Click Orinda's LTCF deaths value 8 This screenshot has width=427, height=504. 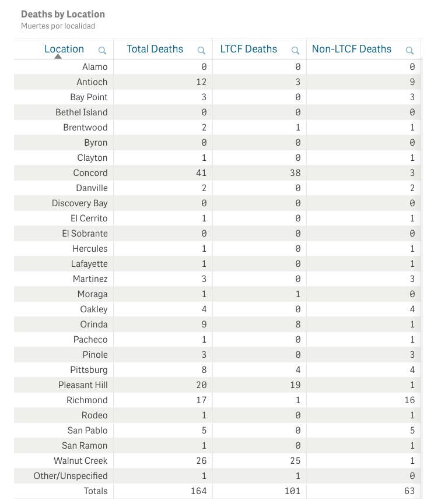click(297, 325)
